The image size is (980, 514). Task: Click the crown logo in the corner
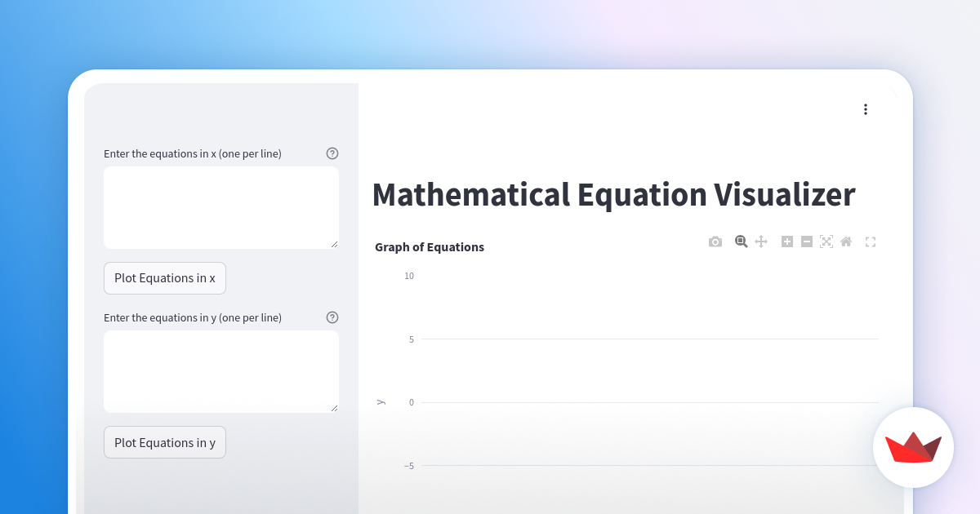pos(913,448)
